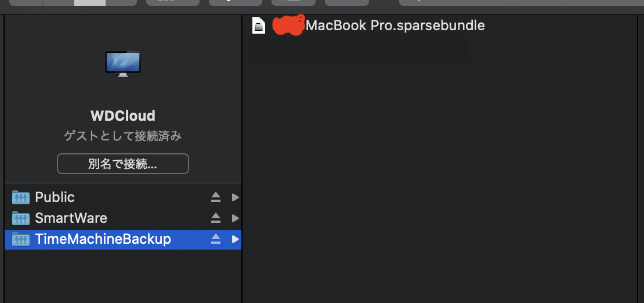
Task: Select the SmartWare folder name
Action: [71, 218]
